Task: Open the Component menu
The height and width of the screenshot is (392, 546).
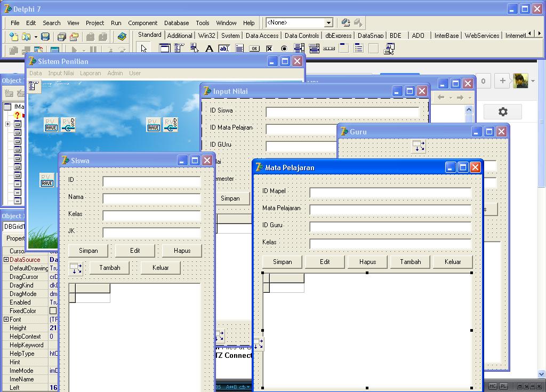Action: 142,23
